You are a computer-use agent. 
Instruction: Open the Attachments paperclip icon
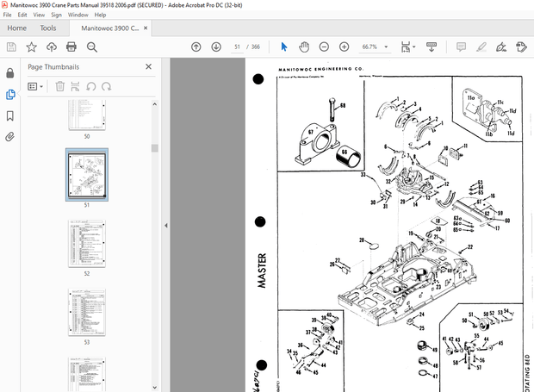coord(10,137)
